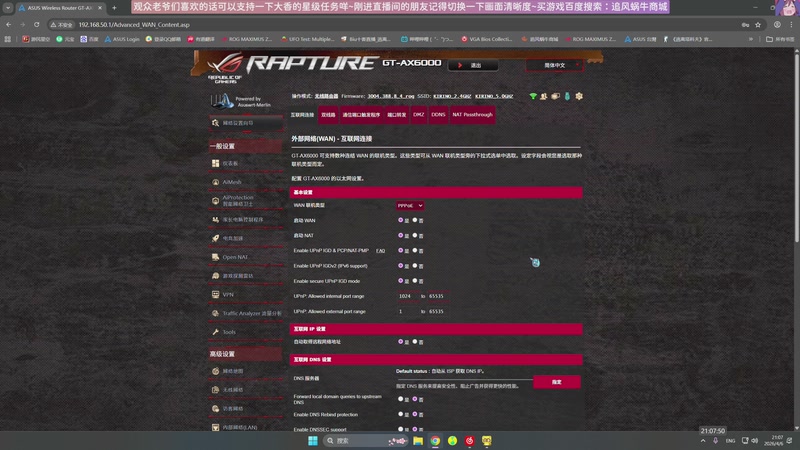Click the internal port range start field 1024

[x=407, y=296]
